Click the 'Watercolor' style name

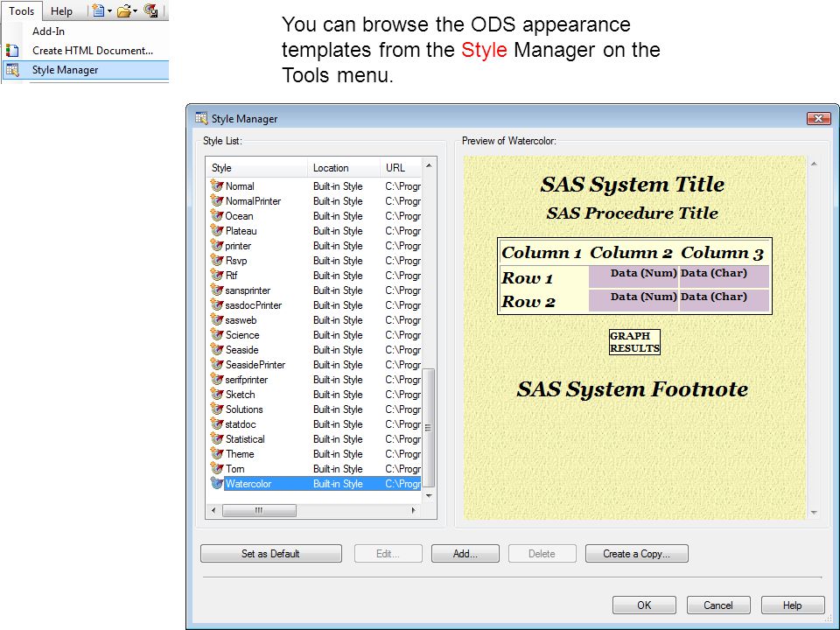click(248, 484)
